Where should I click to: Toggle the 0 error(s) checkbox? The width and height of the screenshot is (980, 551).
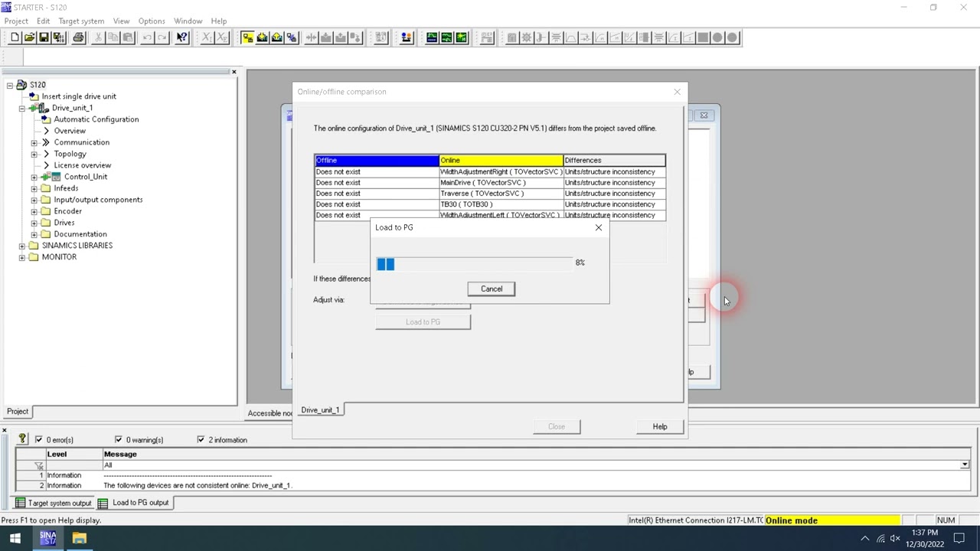click(x=38, y=439)
